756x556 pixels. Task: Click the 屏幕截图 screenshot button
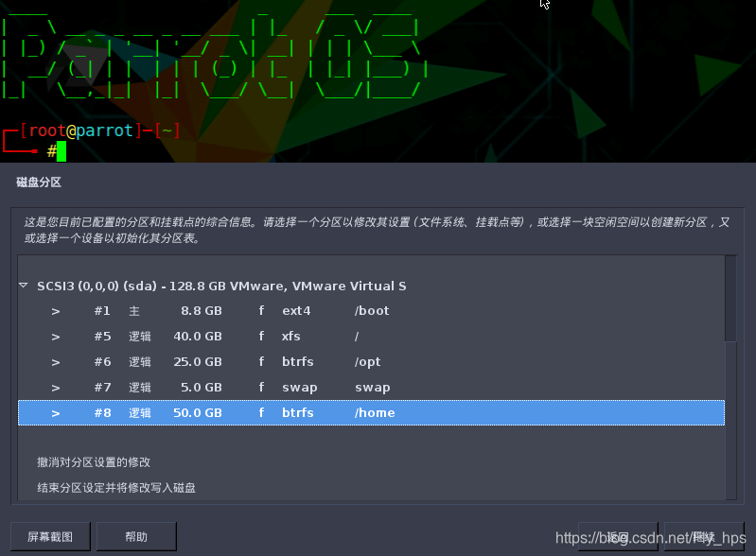[x=50, y=536]
